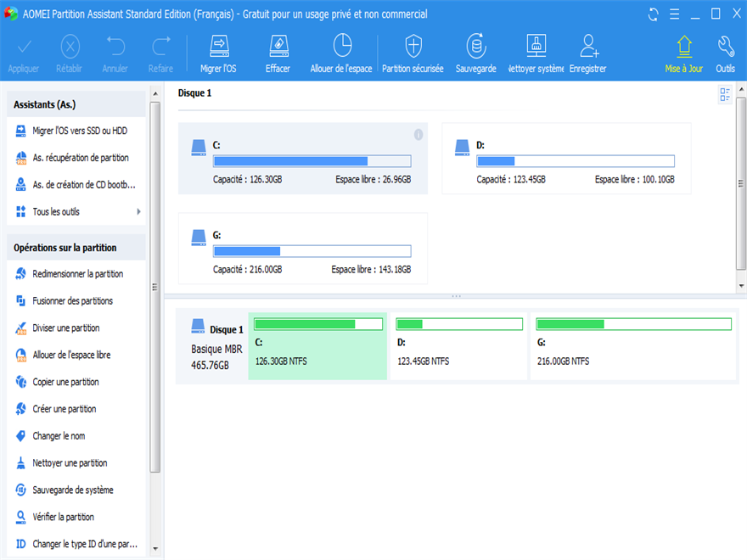Expand Tous les outils submenu arrow
This screenshot has height=560, width=747.
tap(138, 211)
